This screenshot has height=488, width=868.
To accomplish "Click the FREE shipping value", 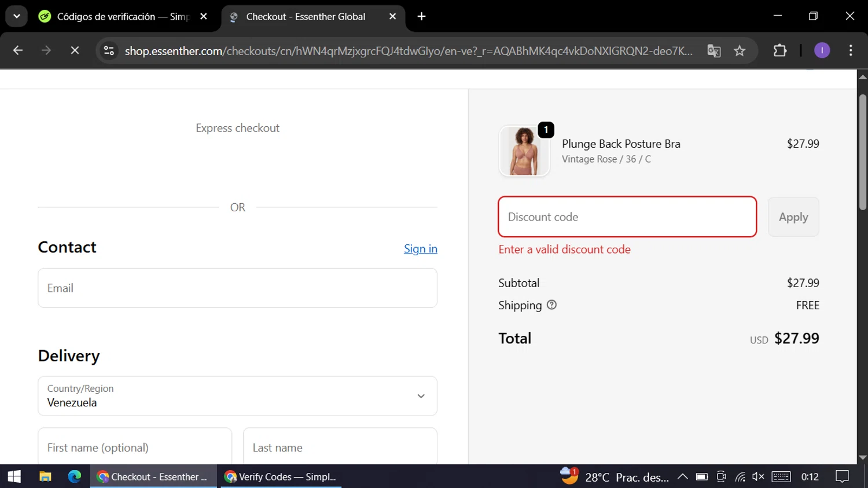I will pyautogui.click(x=808, y=305).
